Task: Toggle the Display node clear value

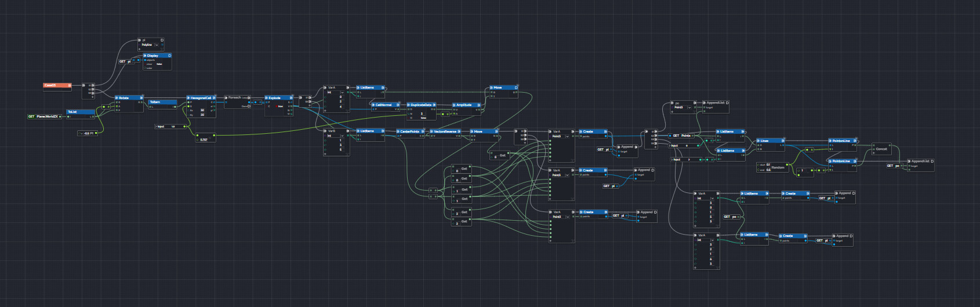Action: click(x=159, y=64)
